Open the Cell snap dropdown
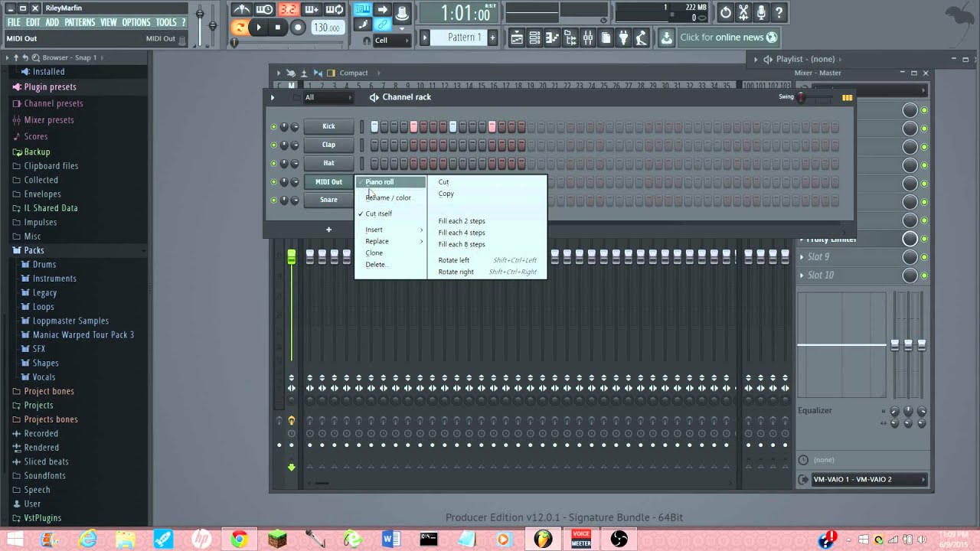This screenshot has height=551, width=980. coord(390,40)
